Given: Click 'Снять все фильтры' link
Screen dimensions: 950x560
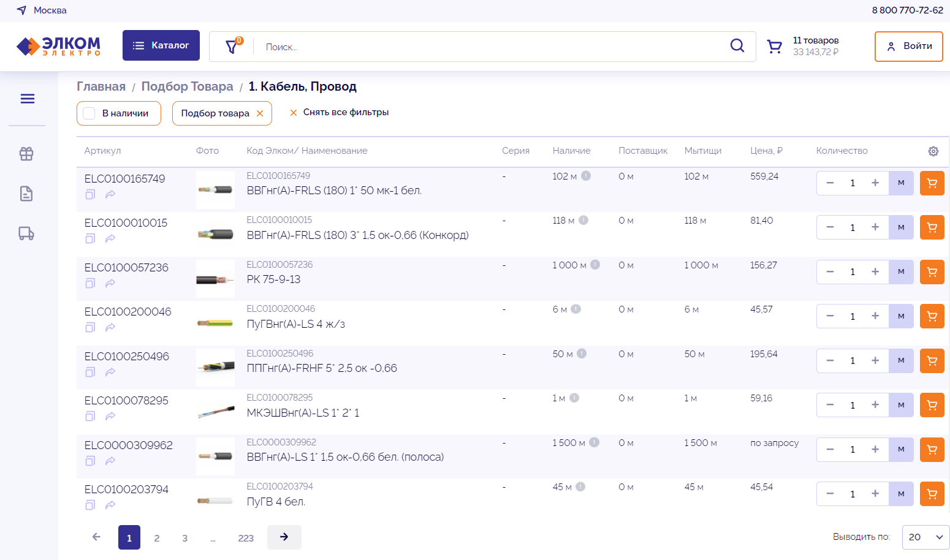Looking at the screenshot, I should 339,113.
